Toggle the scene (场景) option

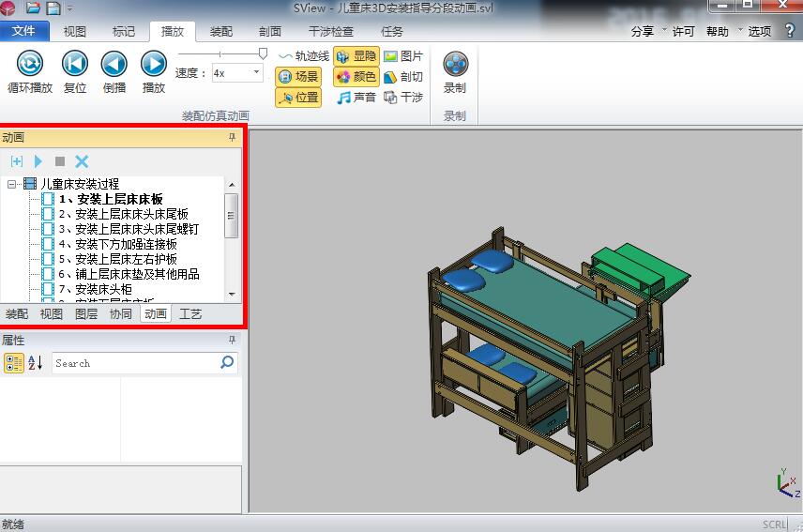[298, 77]
